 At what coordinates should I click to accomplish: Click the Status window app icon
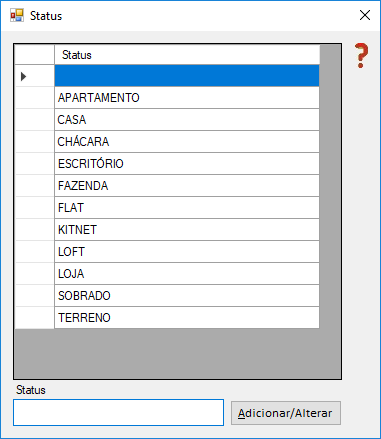pyautogui.click(x=17, y=15)
